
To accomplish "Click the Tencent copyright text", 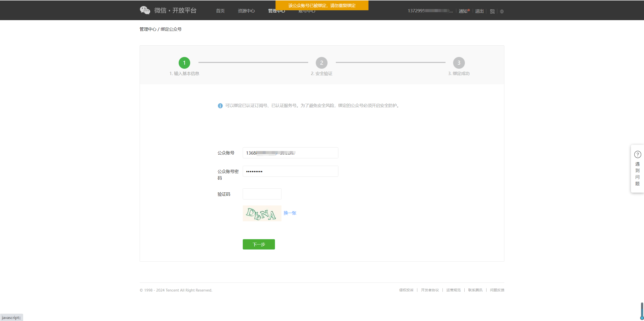I will (176, 290).
